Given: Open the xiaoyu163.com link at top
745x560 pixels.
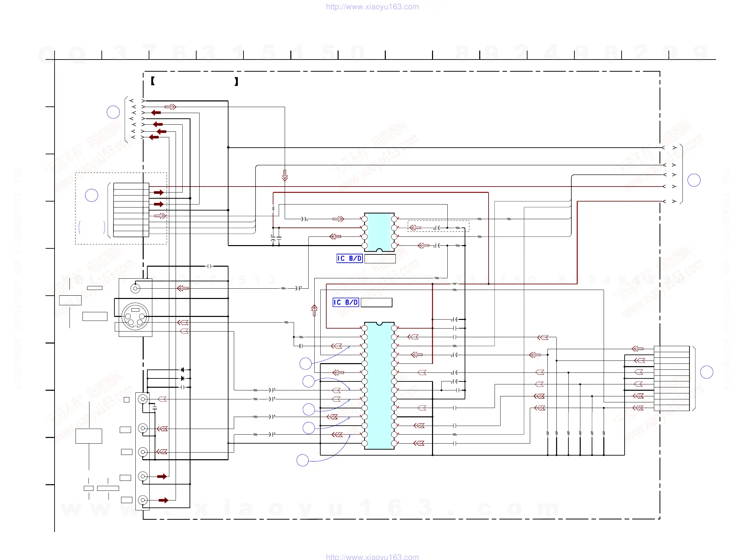Looking at the screenshot, I should (372, 7).
